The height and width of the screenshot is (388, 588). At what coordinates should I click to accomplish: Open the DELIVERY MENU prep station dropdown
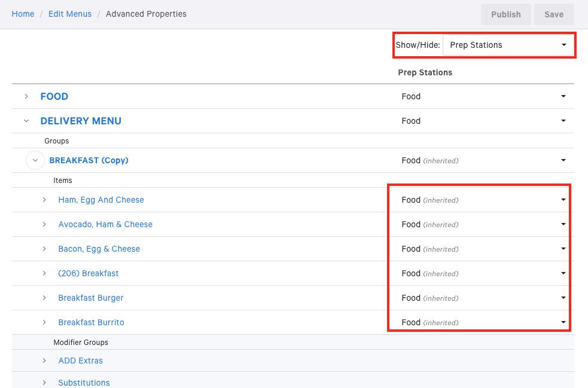(x=563, y=121)
